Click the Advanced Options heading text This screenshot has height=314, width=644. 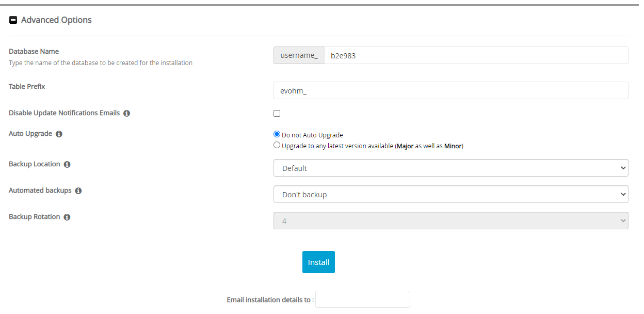(56, 20)
